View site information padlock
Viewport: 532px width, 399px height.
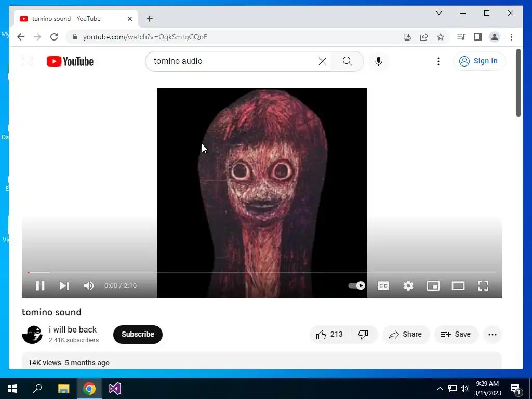click(x=75, y=37)
